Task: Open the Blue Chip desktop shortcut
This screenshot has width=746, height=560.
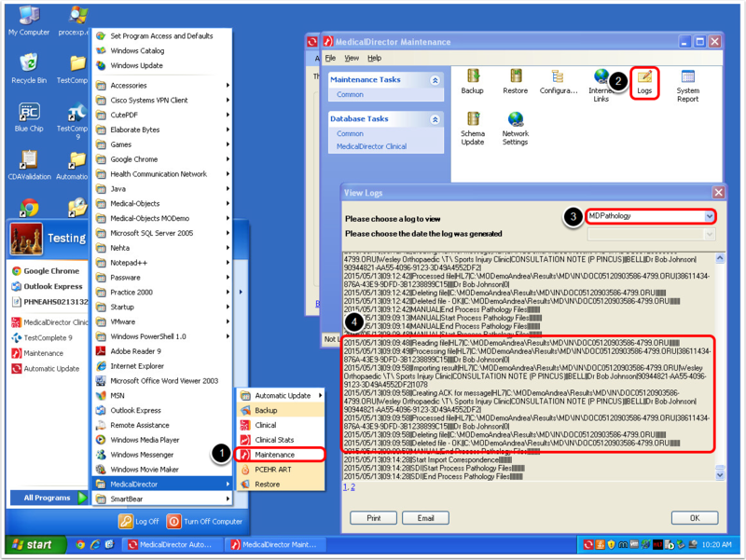Action: pos(29,117)
